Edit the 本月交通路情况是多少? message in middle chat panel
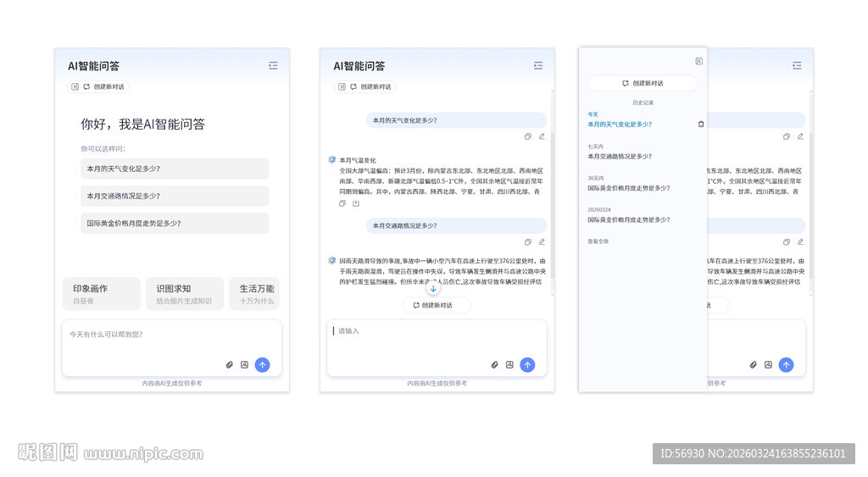This screenshot has width=868, height=477. [542, 242]
